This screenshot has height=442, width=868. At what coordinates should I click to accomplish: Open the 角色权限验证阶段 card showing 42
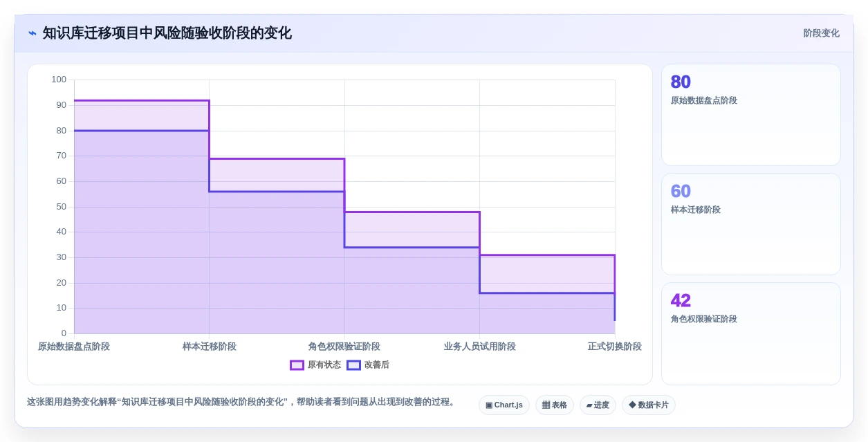(x=751, y=333)
